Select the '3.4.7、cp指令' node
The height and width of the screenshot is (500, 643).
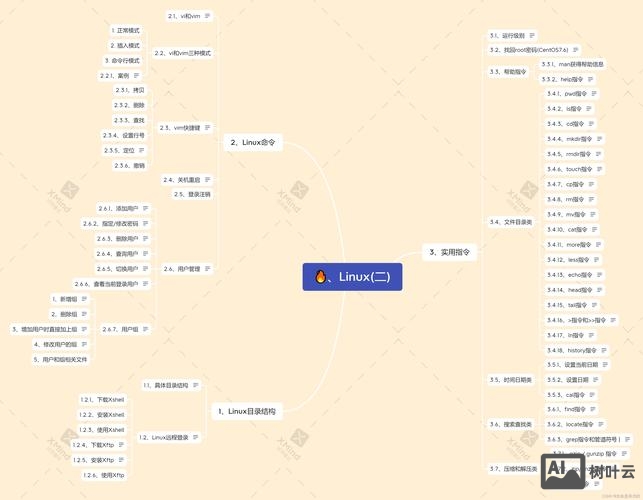tap(570, 184)
